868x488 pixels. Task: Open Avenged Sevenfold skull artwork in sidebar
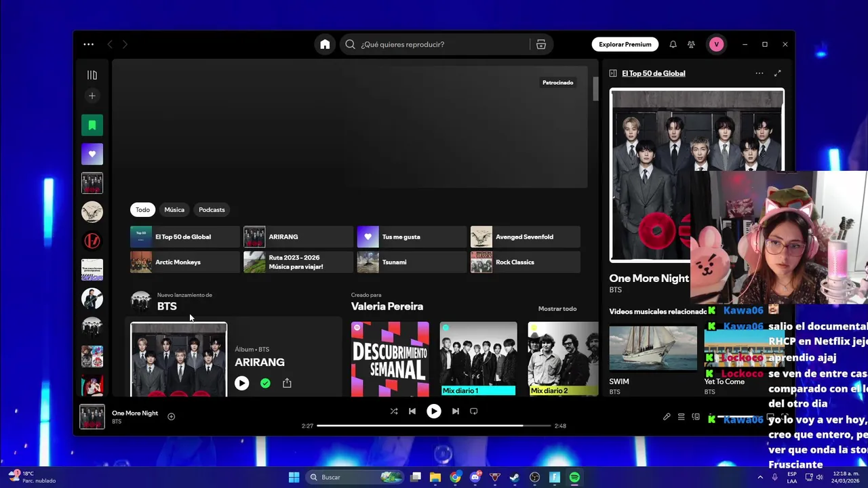(92, 212)
